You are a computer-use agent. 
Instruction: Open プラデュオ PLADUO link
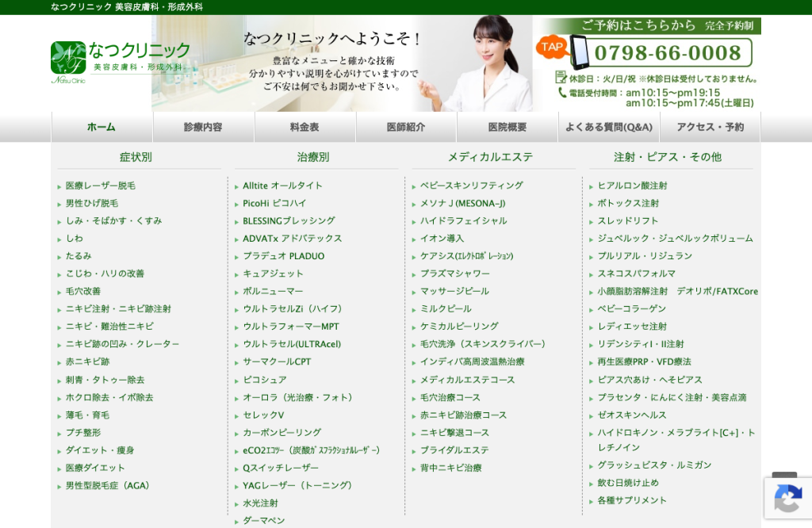[x=284, y=256]
